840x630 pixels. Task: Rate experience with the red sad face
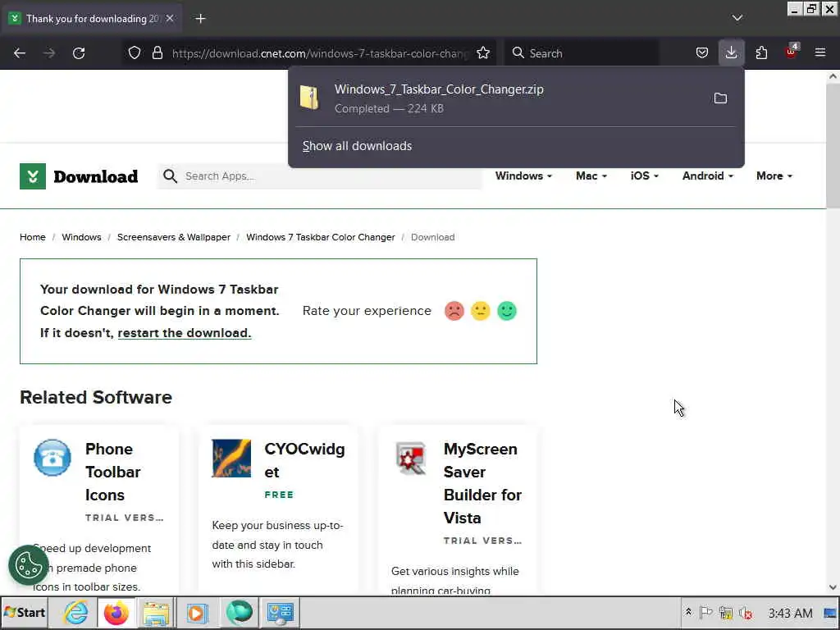point(454,311)
